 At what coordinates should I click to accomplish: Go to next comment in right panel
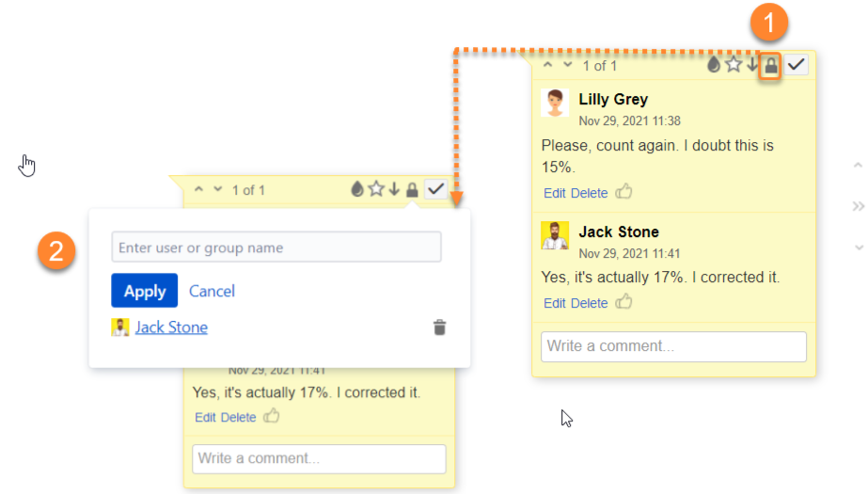click(567, 65)
